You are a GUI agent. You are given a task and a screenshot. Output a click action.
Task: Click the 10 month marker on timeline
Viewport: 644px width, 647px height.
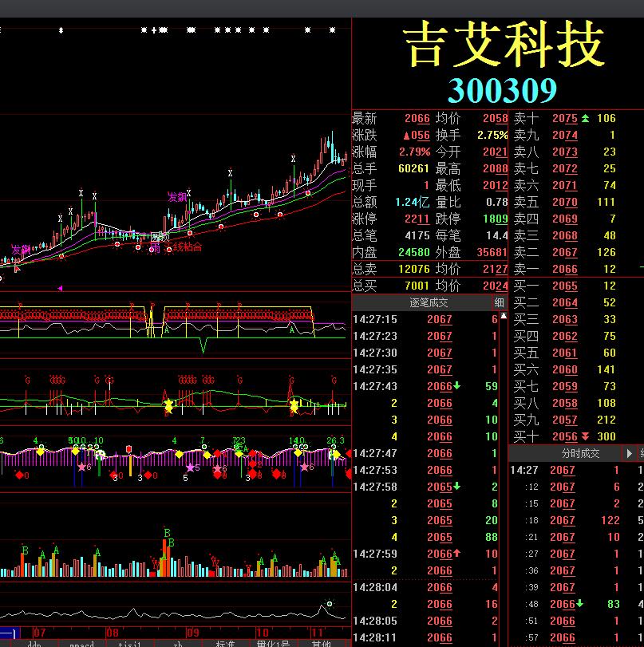(x=262, y=633)
